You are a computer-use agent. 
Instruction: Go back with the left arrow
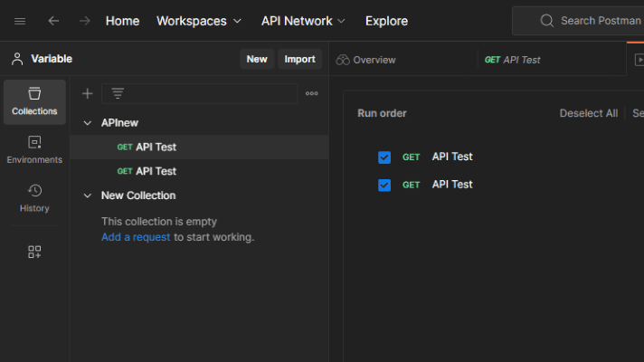click(x=53, y=21)
